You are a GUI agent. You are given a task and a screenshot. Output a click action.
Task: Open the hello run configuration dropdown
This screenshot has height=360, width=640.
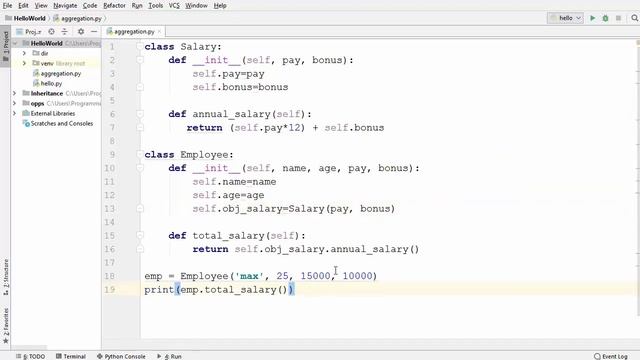[x=565, y=18]
